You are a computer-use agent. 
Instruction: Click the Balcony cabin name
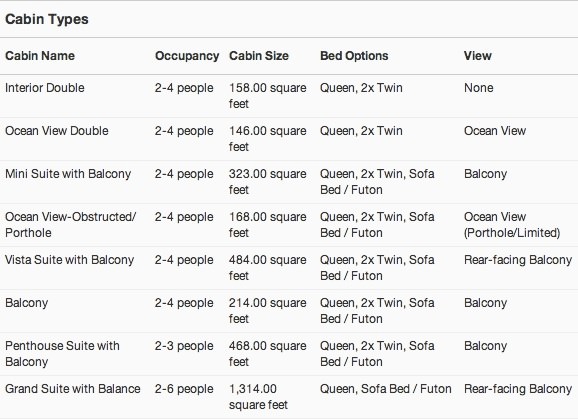[27, 303]
